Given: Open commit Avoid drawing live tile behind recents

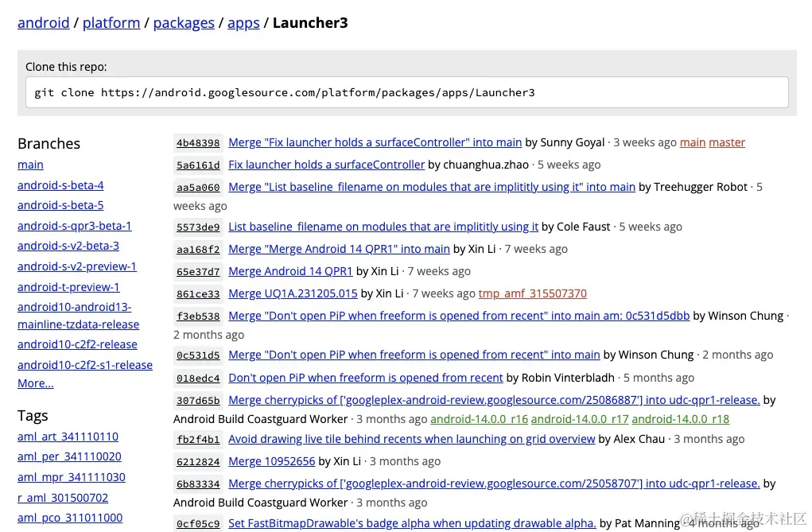Looking at the screenshot, I should [412, 439].
